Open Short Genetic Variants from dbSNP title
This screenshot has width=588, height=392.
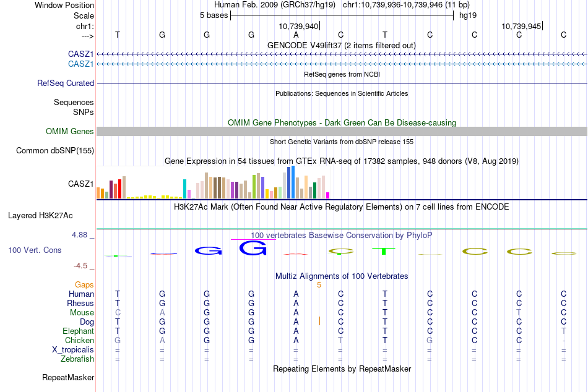[342, 142]
